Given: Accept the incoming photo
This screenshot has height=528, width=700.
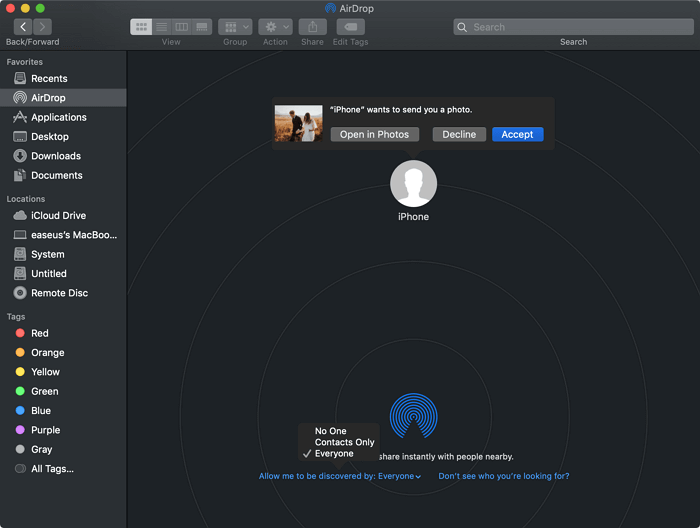Looking at the screenshot, I should 517,134.
